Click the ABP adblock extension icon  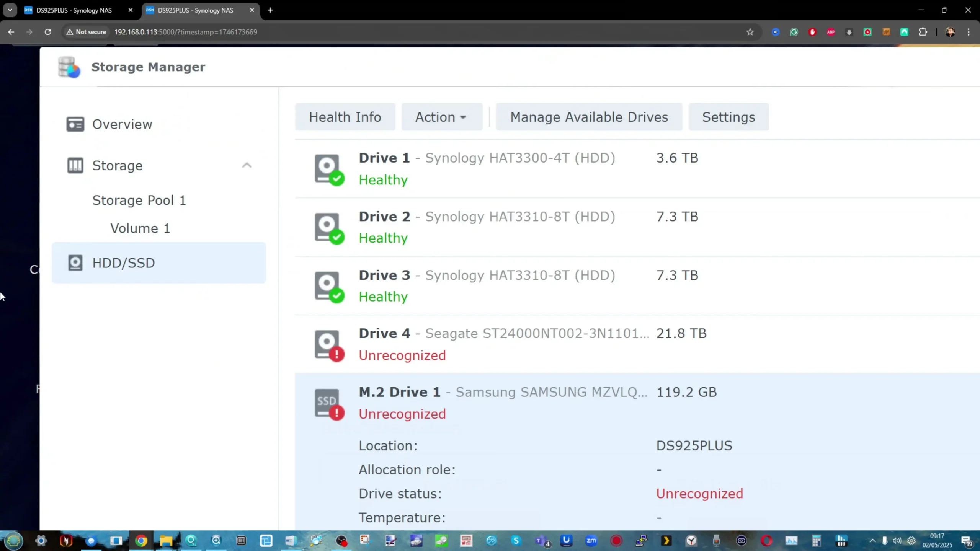pos(831,32)
